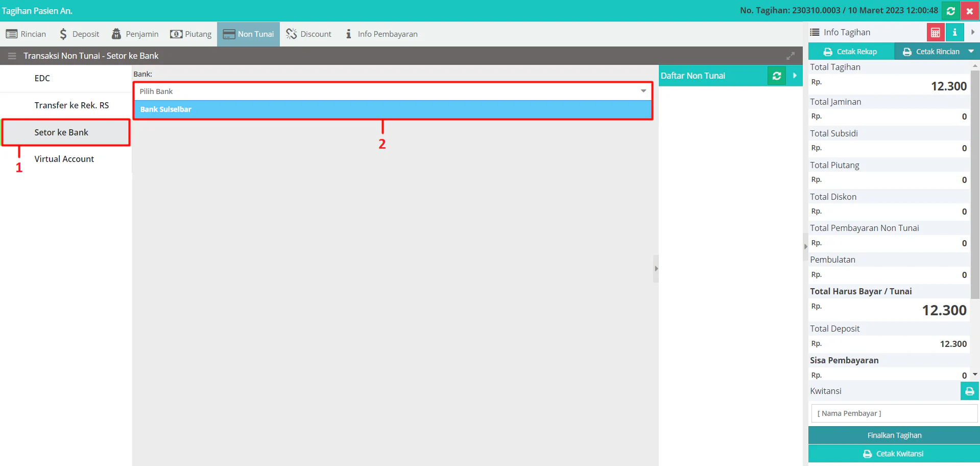
Task: Open the red calculator icon
Action: coord(936,32)
